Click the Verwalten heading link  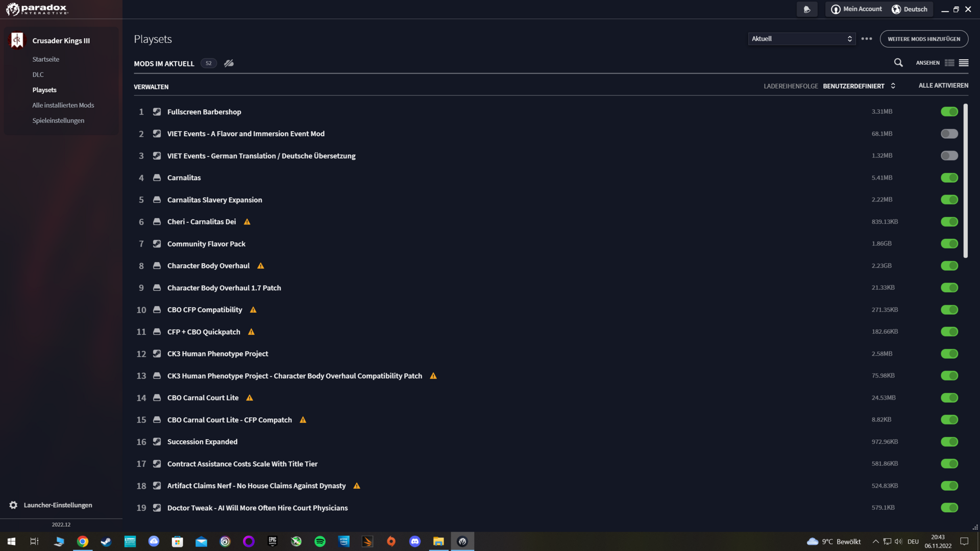151,87
